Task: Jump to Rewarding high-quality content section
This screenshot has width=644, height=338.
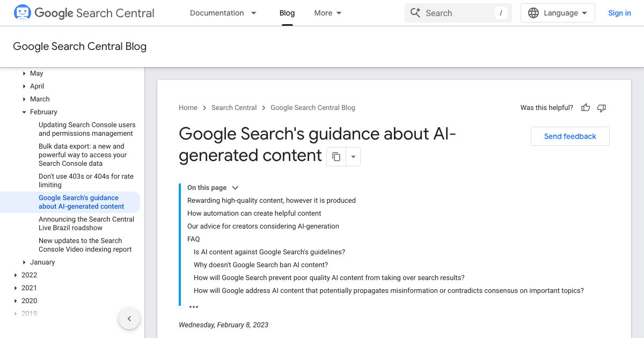Action: (272, 201)
